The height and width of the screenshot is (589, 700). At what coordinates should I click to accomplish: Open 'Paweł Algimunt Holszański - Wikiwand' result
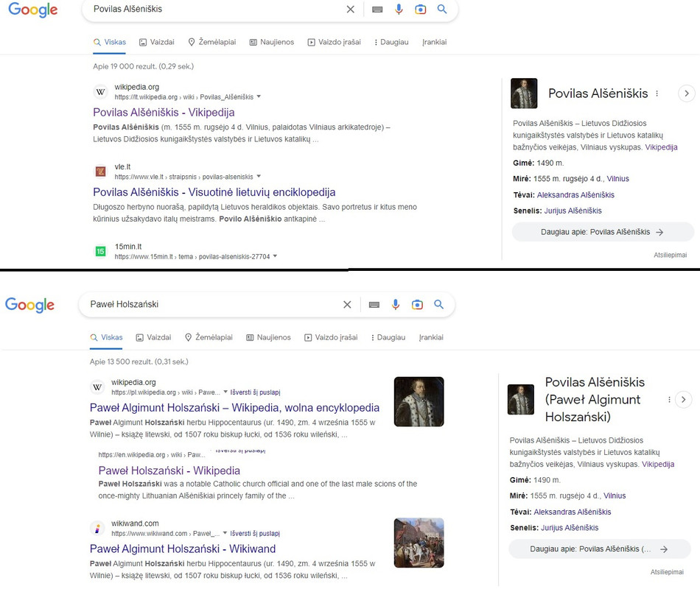(183, 549)
